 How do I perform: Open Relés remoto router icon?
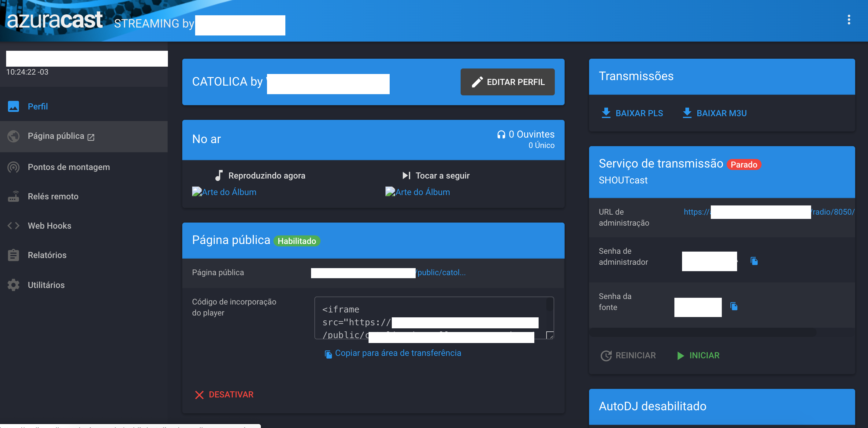pyautogui.click(x=13, y=196)
